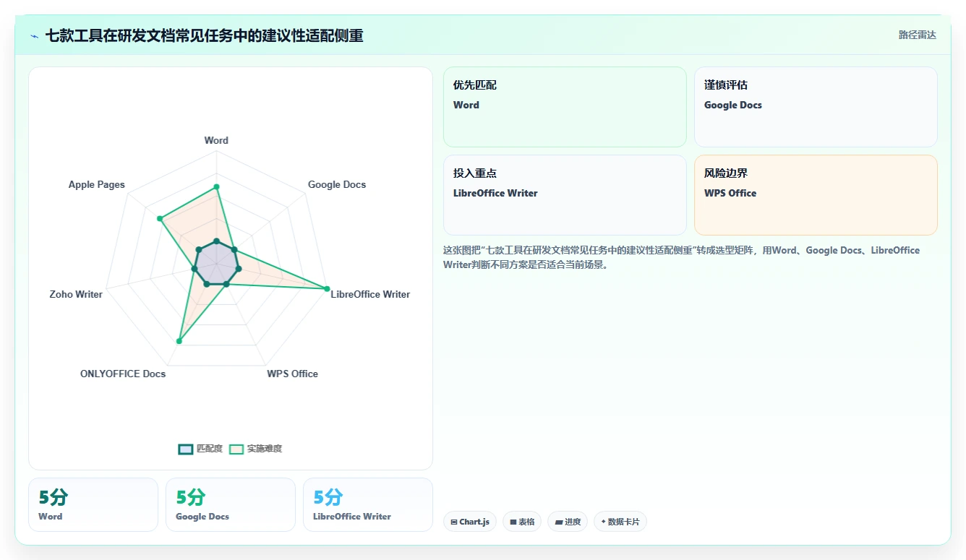Click the Apple Pages axis label
966x560 pixels.
pyautogui.click(x=97, y=184)
